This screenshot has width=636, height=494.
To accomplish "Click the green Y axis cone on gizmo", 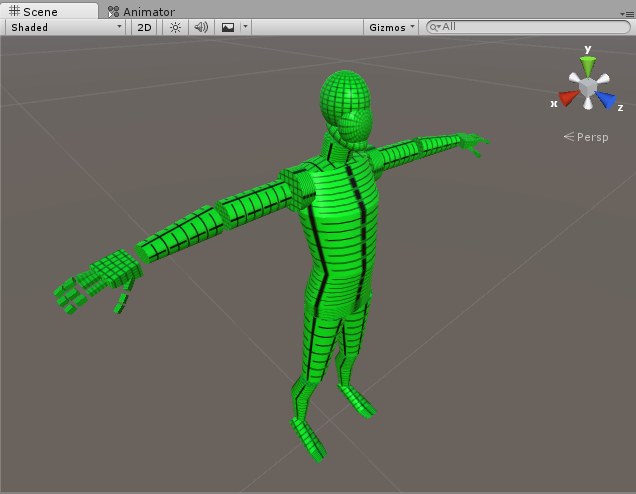I will [x=588, y=67].
